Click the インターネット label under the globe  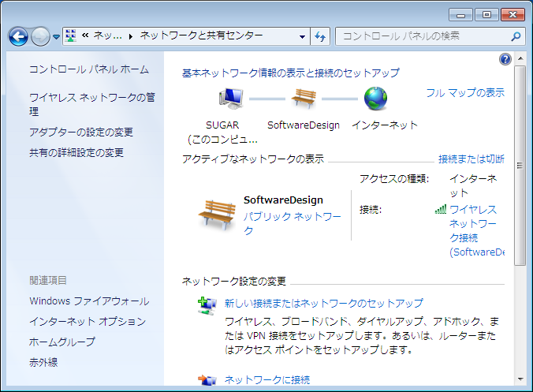click(x=385, y=125)
